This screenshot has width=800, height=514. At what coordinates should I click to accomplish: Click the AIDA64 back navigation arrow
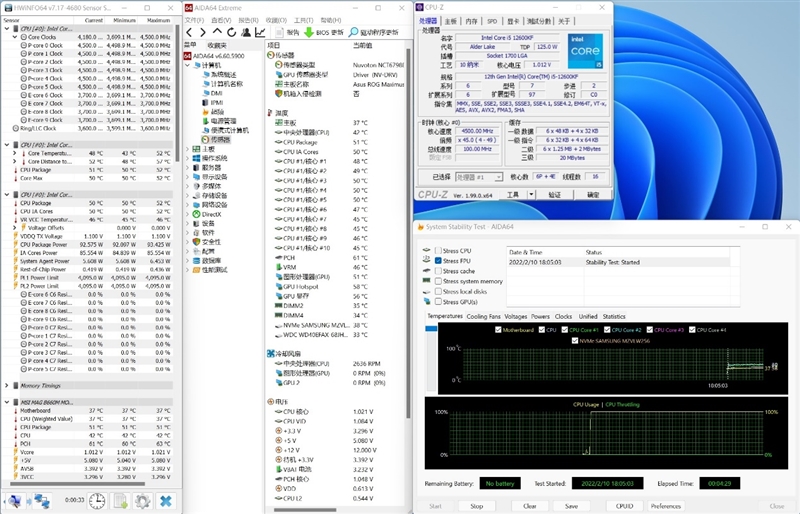(x=190, y=32)
